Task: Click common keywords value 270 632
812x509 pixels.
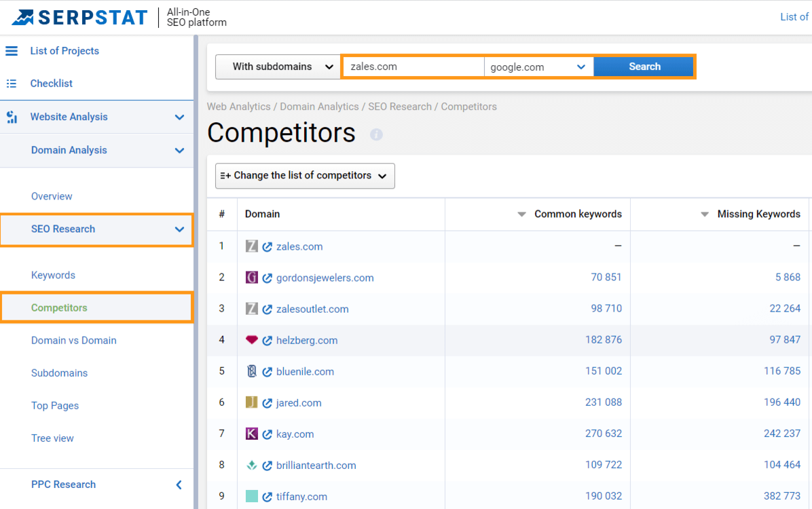Action: pyautogui.click(x=604, y=434)
